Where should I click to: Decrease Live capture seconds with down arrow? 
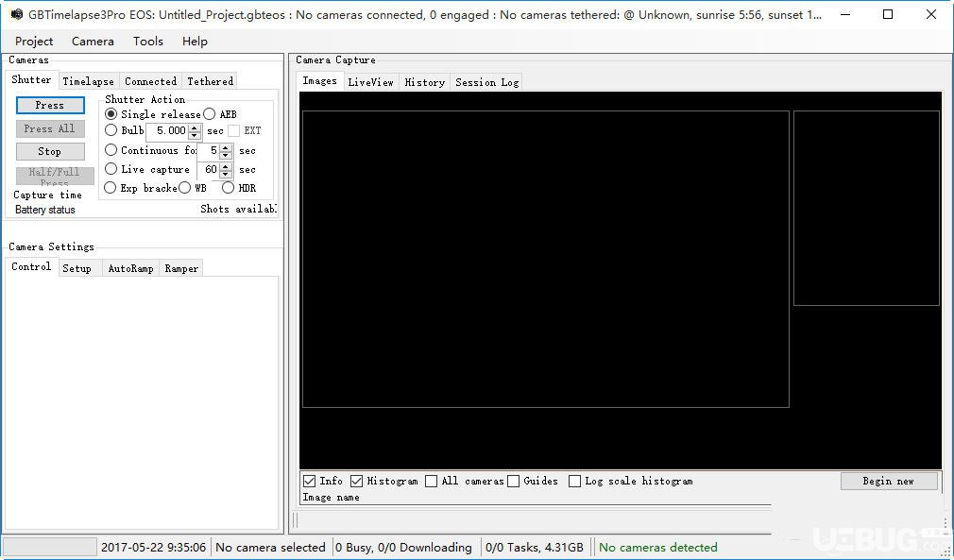[226, 174]
